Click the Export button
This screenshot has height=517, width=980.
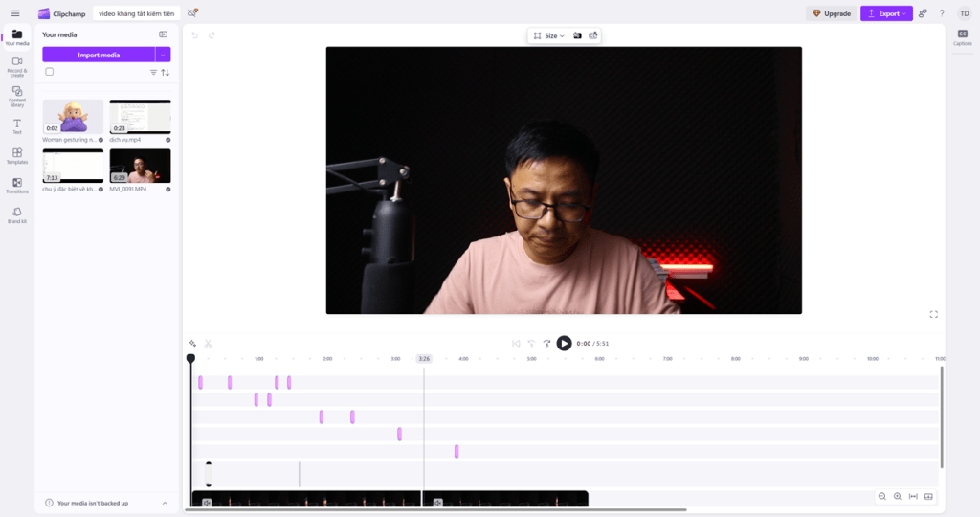pyautogui.click(x=885, y=13)
